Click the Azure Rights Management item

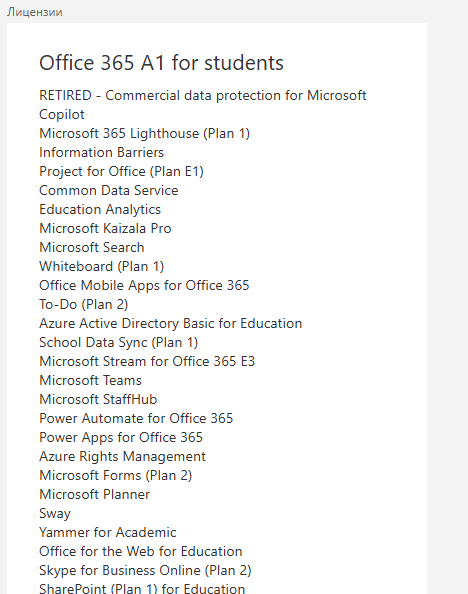coord(122,456)
